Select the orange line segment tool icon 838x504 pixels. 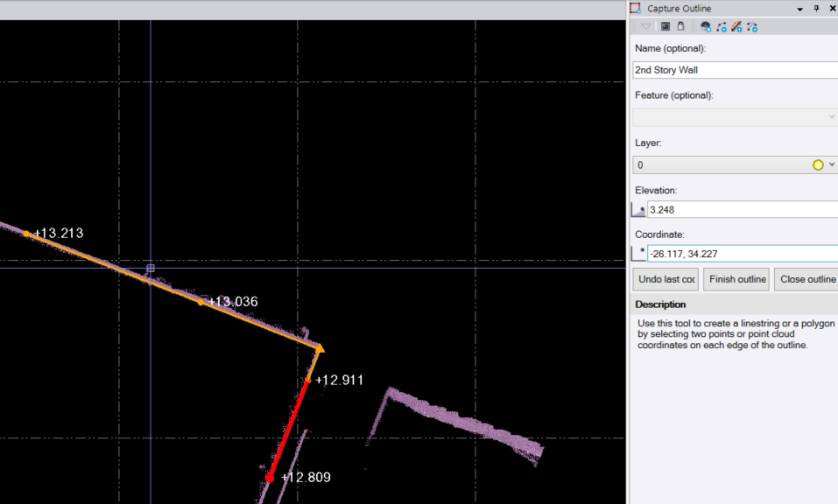coord(736,27)
